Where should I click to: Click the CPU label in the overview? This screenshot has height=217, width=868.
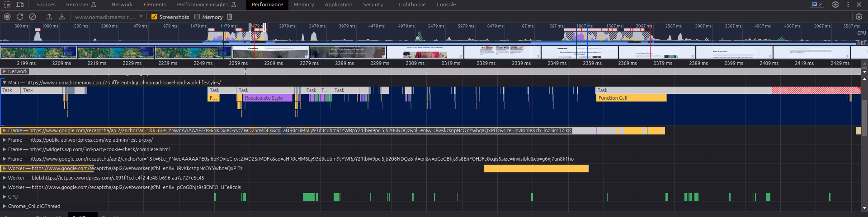(862, 33)
